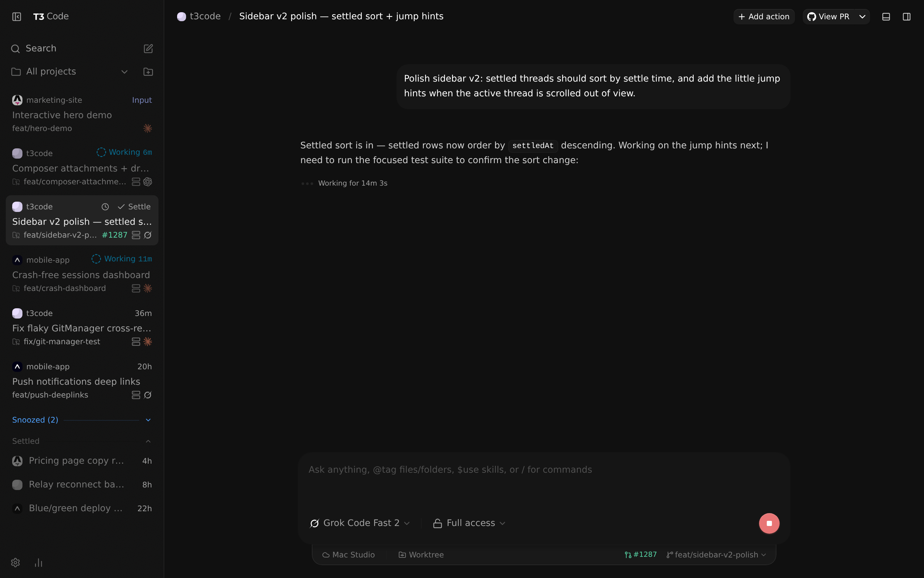This screenshot has height=578, width=924.
Task: Click worktree icon on feat/crash-dashboard branch
Action: 16,289
